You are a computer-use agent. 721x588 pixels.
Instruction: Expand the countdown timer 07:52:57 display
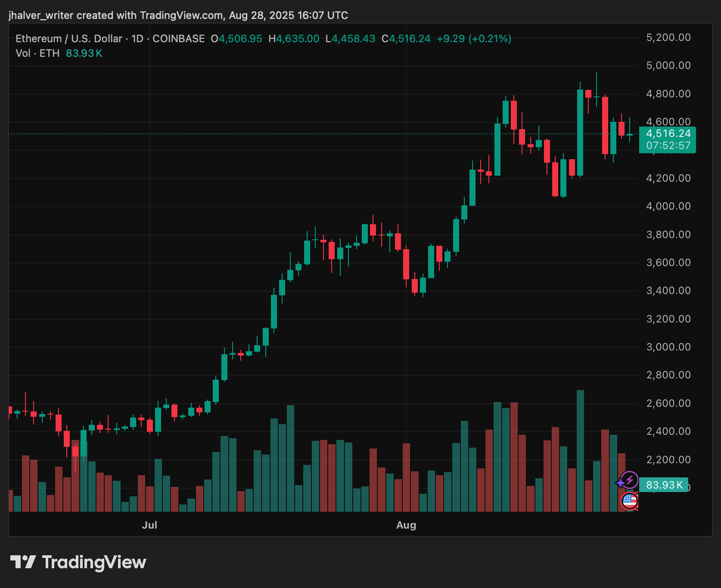click(668, 145)
